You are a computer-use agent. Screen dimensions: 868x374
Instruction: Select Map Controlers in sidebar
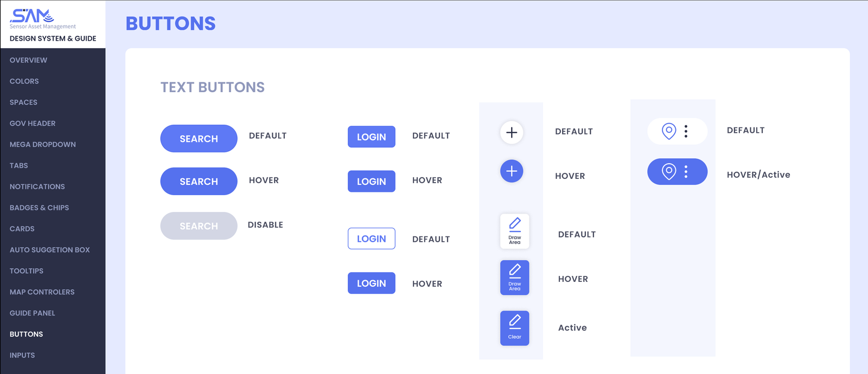[42, 292]
